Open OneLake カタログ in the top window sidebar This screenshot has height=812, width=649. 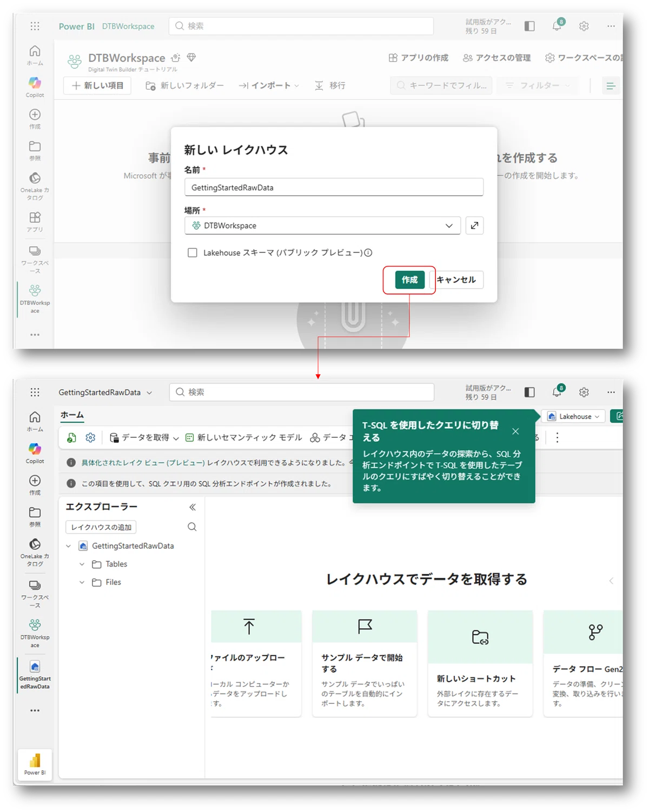pos(35,186)
